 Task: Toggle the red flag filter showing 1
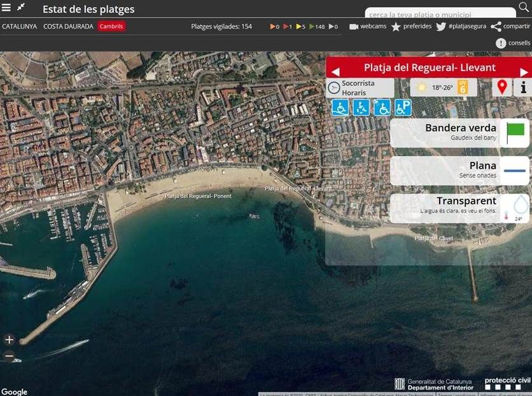(x=288, y=27)
